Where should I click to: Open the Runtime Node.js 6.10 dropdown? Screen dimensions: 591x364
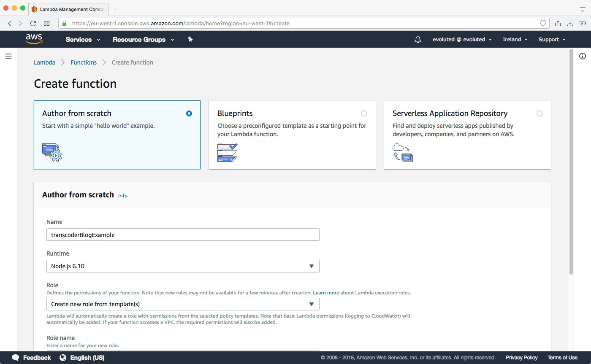182,266
